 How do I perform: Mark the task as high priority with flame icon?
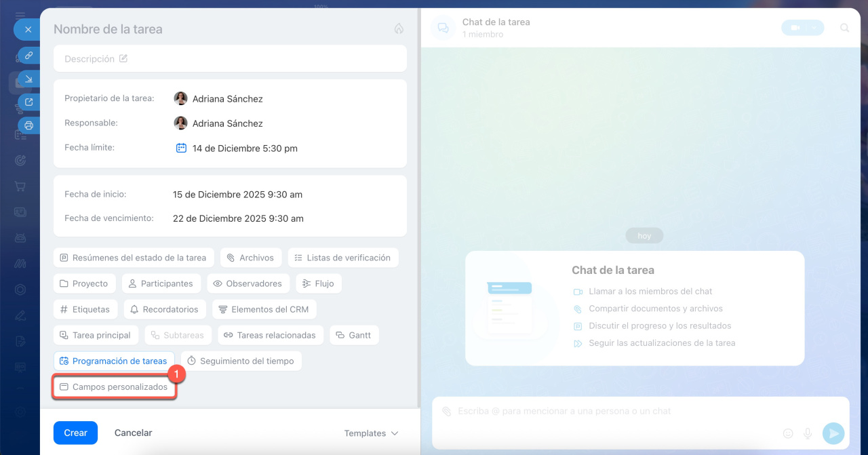(x=399, y=29)
